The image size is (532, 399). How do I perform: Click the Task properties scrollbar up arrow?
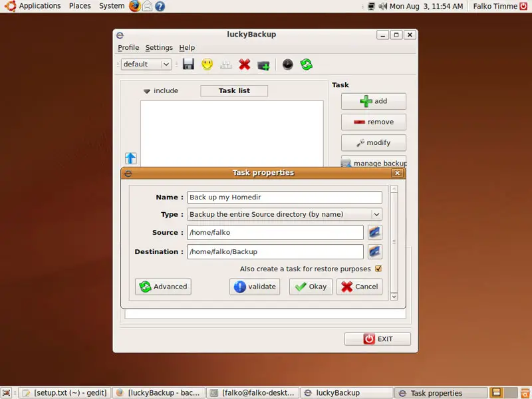tap(394, 189)
